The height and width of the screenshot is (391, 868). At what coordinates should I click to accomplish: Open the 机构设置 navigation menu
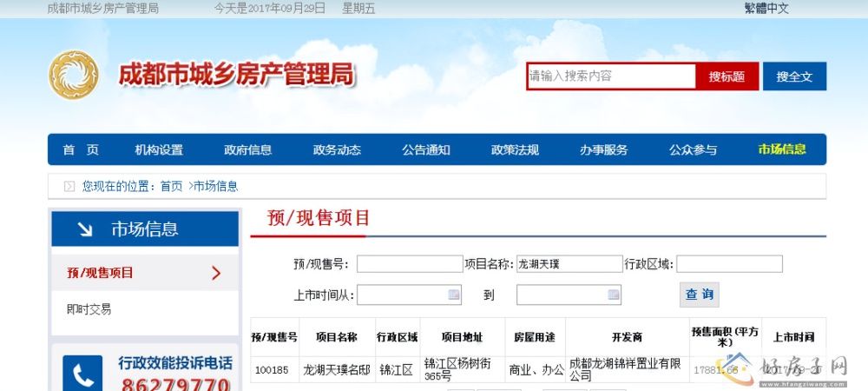tap(159, 149)
